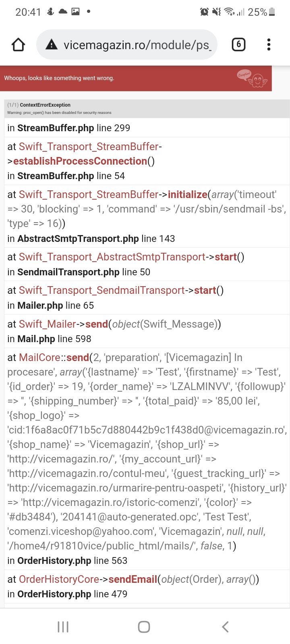Open the three-dot browser menu

coord(269,45)
